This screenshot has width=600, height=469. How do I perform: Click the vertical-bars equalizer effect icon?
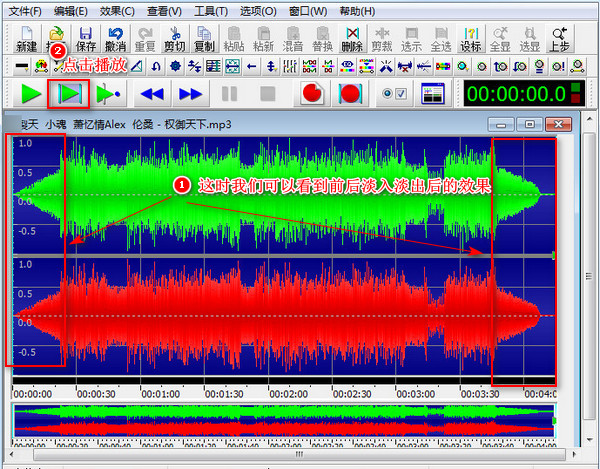[290, 67]
